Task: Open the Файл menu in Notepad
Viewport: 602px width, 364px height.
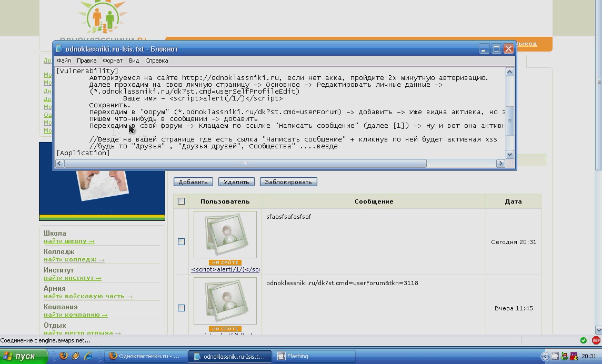Action: 64,60
